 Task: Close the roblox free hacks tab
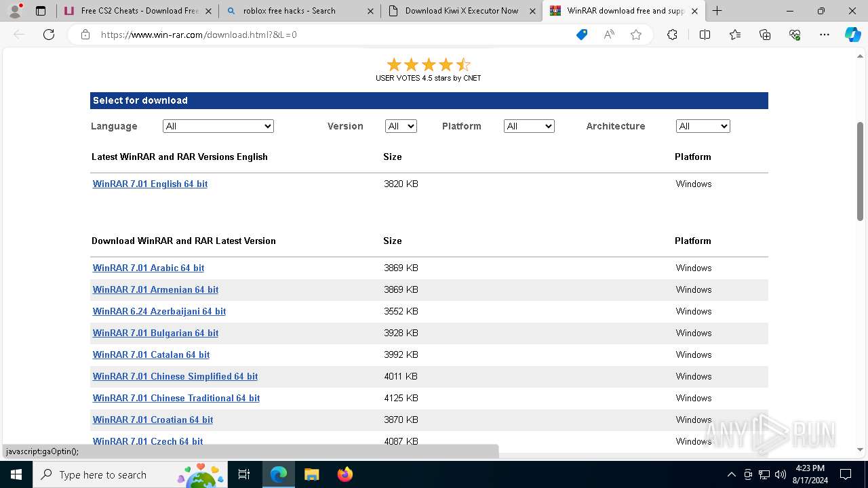tap(370, 11)
